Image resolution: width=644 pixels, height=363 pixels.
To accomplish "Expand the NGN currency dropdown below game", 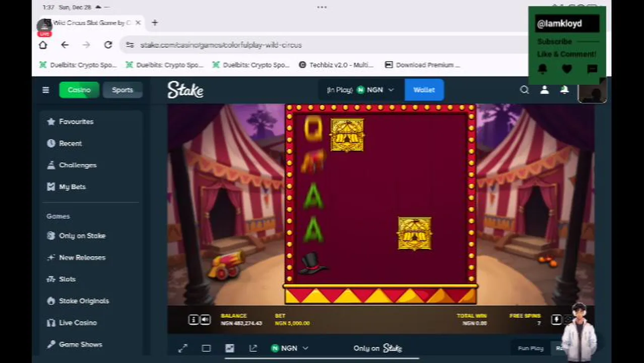I will coord(290,348).
